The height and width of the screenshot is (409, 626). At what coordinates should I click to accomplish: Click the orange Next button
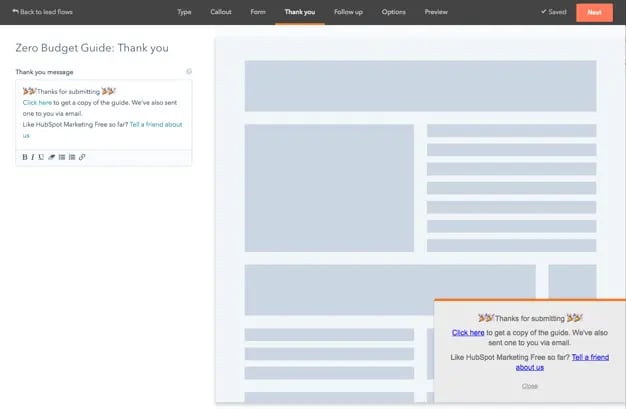[594, 12]
